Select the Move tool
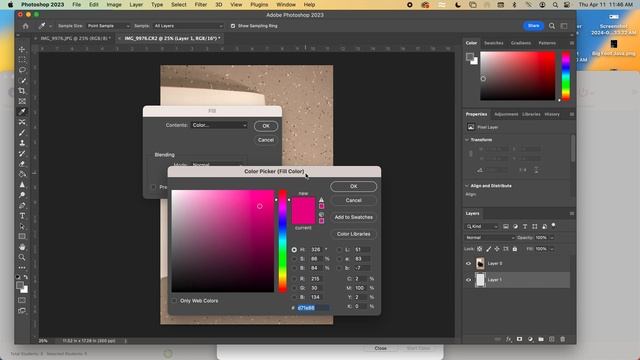 point(22,49)
